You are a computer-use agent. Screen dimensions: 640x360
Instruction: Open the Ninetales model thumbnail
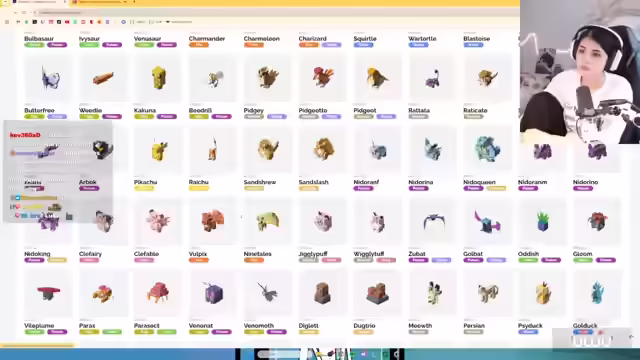268,221
